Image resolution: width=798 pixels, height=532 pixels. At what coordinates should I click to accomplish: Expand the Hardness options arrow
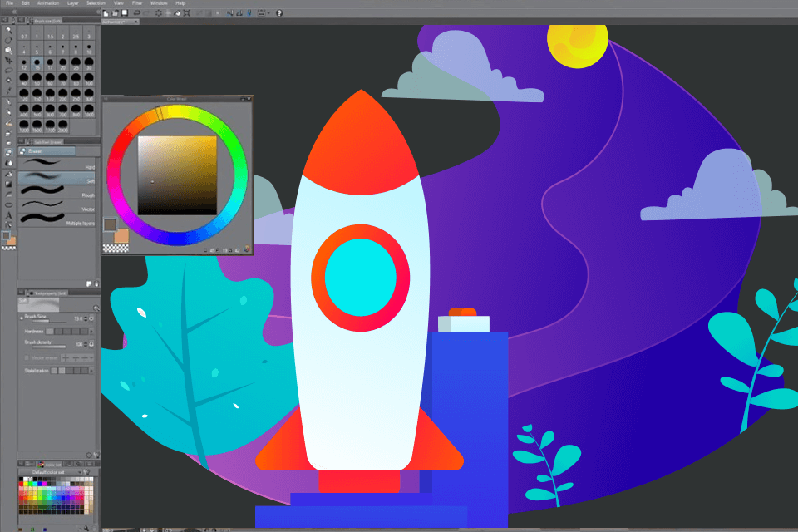click(x=91, y=330)
